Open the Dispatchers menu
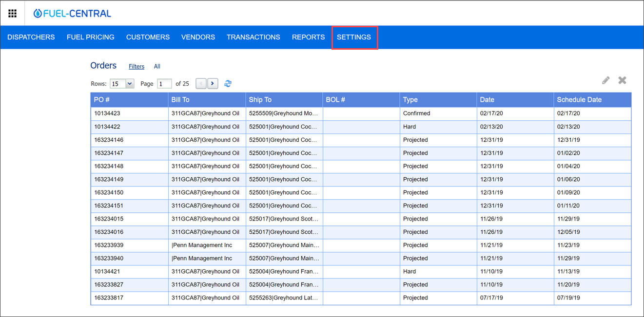This screenshot has width=644, height=317. (x=31, y=37)
